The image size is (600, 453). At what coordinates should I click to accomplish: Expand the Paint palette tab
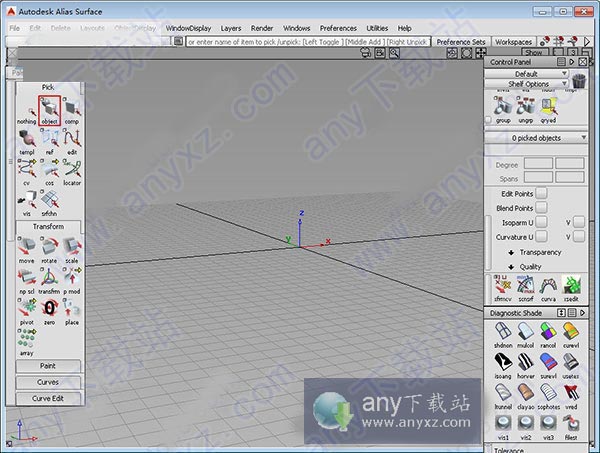coord(48,366)
